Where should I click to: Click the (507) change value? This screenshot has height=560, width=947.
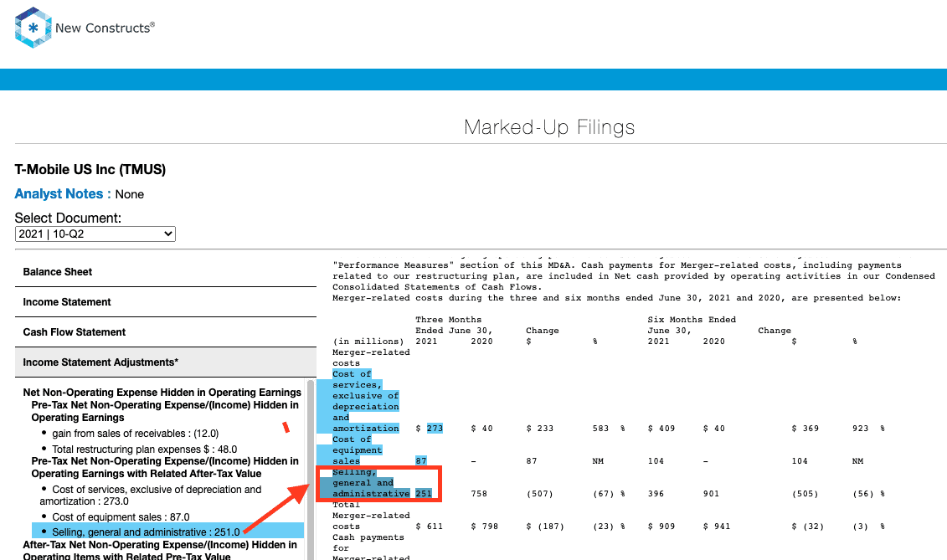point(539,494)
